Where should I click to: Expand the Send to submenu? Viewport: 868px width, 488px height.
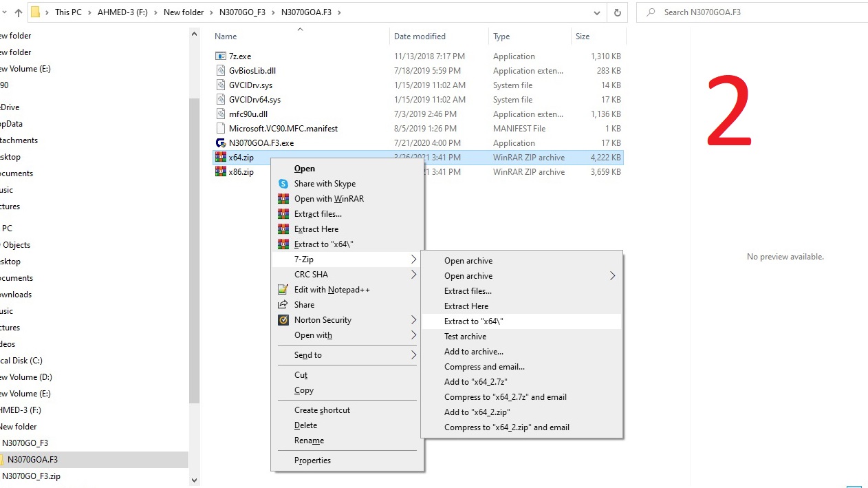(413, 355)
